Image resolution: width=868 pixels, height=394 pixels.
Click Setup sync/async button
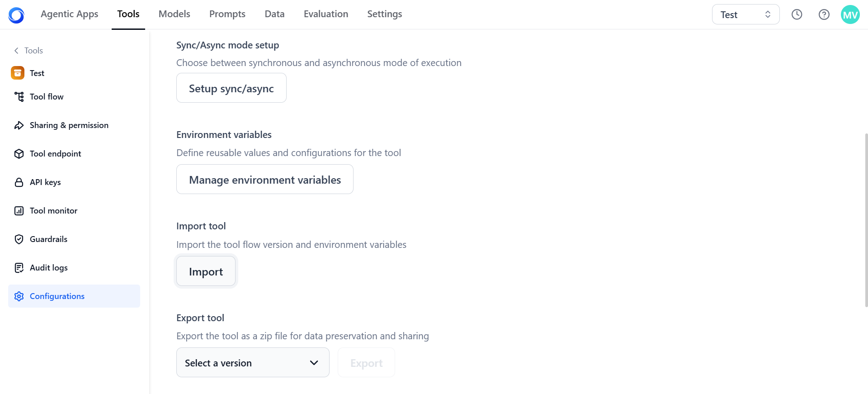point(231,88)
